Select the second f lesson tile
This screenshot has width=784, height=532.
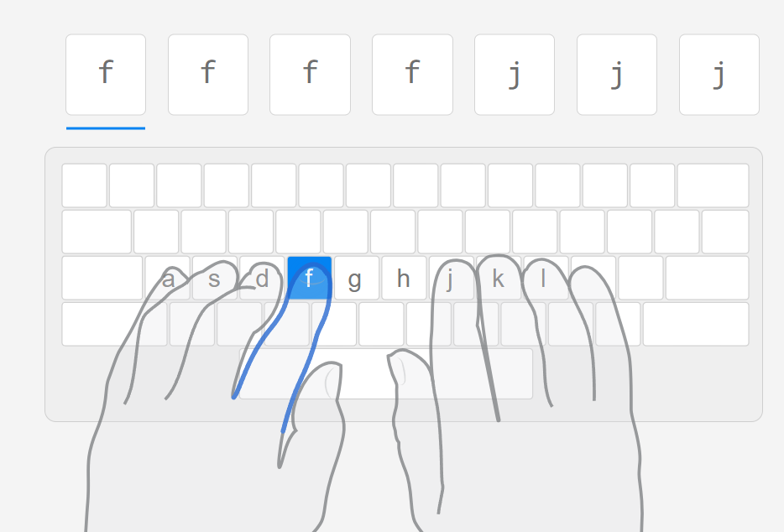coord(208,75)
